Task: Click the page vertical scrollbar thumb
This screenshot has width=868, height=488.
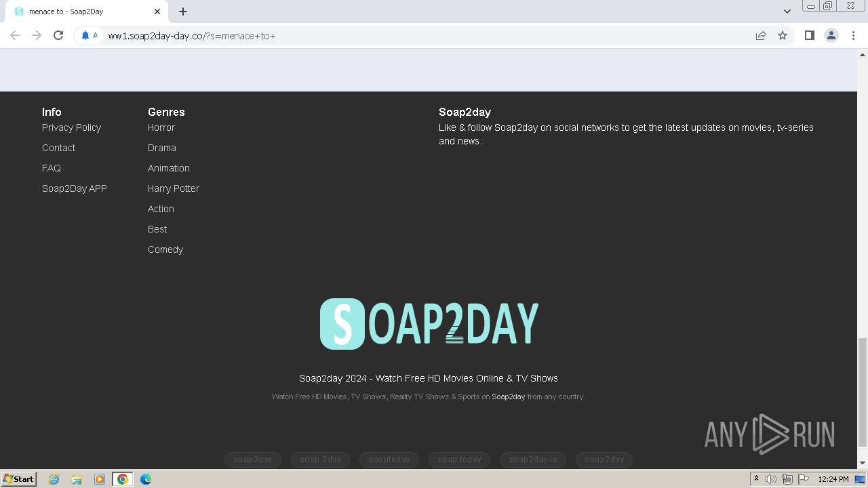Action: 863,392
